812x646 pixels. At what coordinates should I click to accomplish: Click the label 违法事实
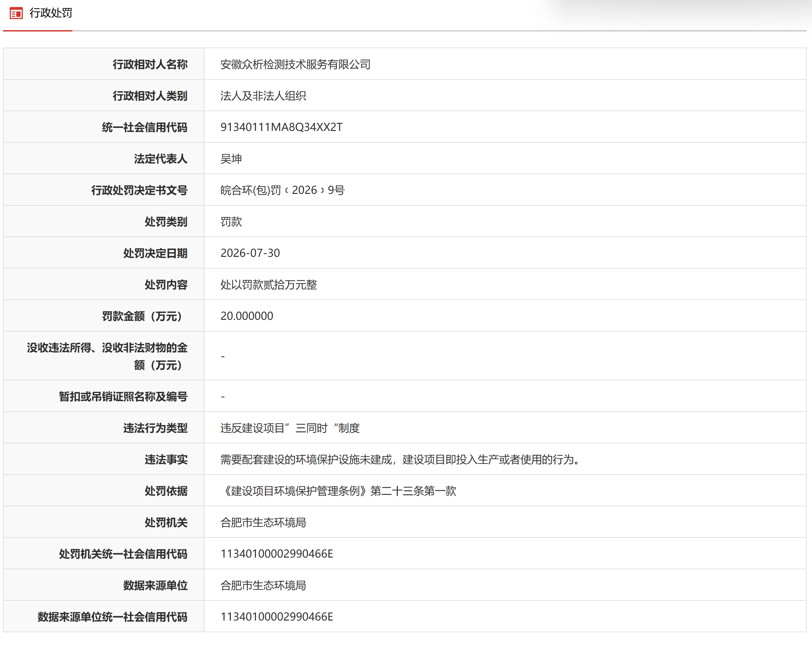tap(166, 459)
